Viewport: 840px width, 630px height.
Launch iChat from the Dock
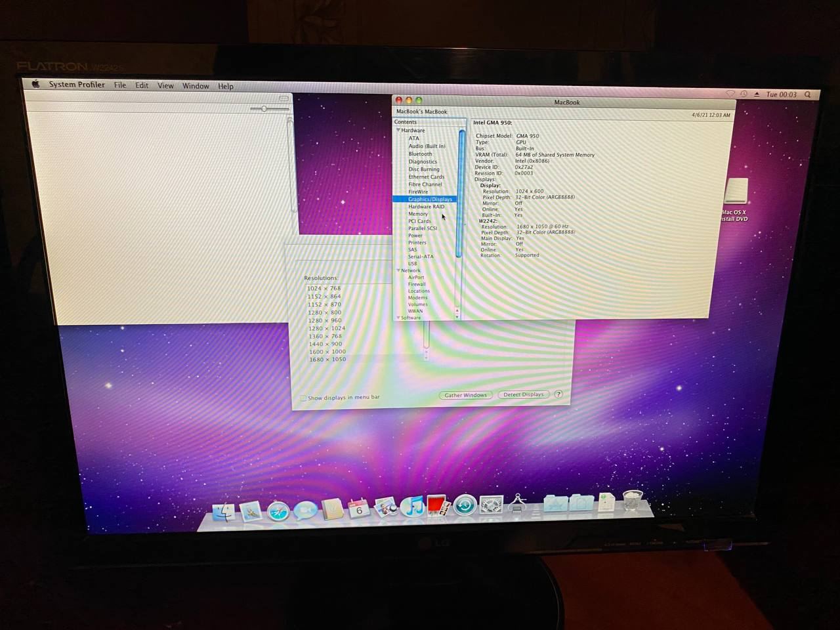click(305, 510)
